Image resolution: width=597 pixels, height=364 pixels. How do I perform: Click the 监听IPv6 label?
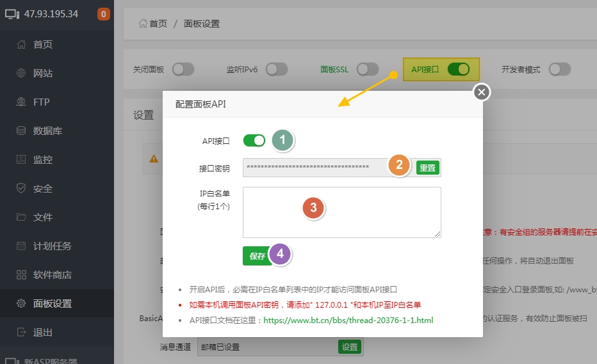(x=241, y=70)
